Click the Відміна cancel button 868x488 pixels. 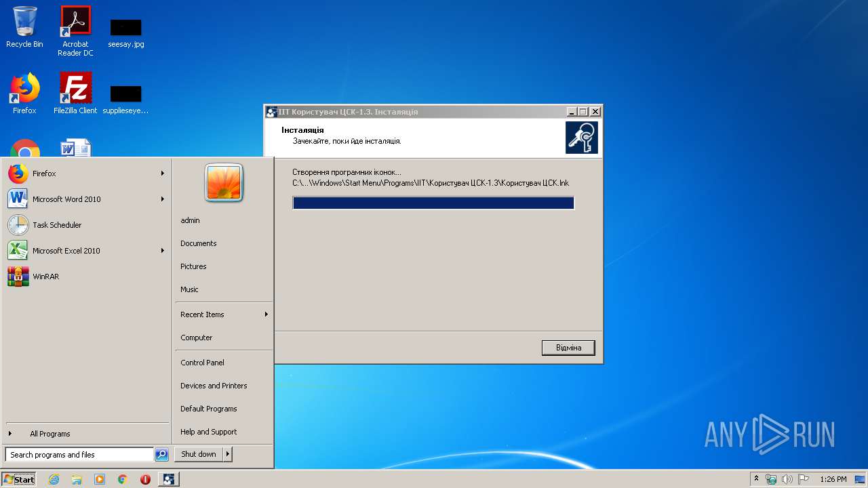coord(568,348)
